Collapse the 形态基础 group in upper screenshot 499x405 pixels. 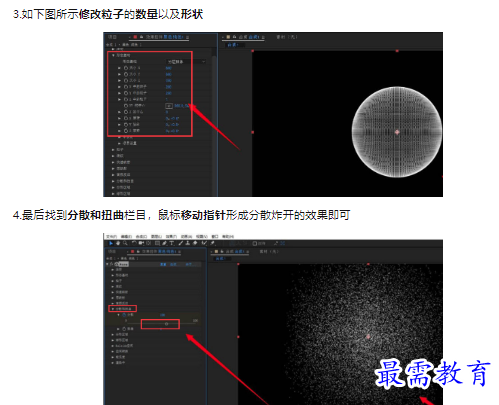tap(113, 55)
